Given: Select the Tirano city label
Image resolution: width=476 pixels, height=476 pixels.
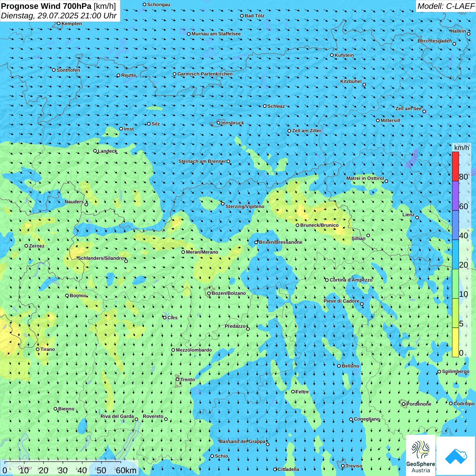Looking at the screenshot, I should [48, 349].
